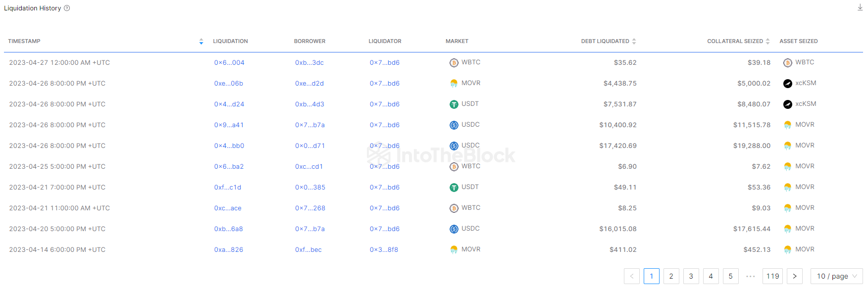Click the MOVR market icon for $4,438.75 row
Viewport: 868px width, 290px height.
click(x=454, y=84)
